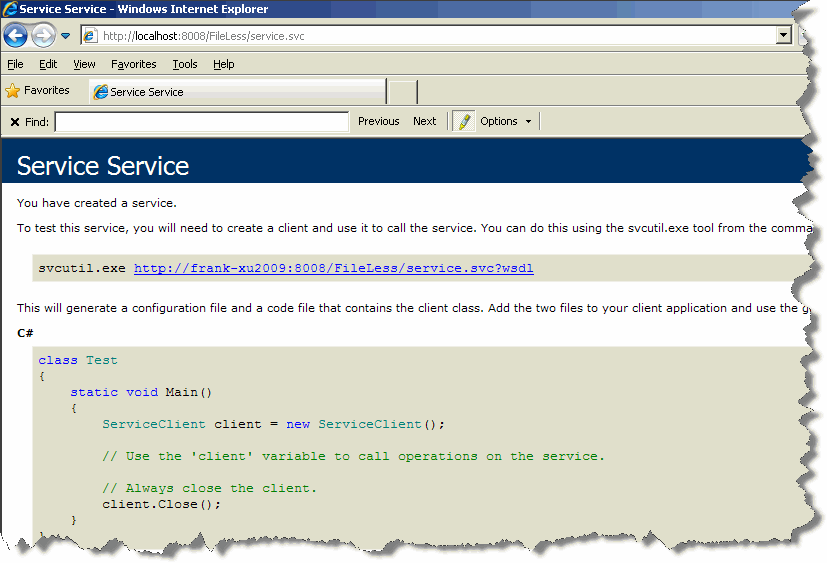Screen dimensions: 827x563
Task: Open the service.svc?wsdl link
Action: (x=333, y=268)
